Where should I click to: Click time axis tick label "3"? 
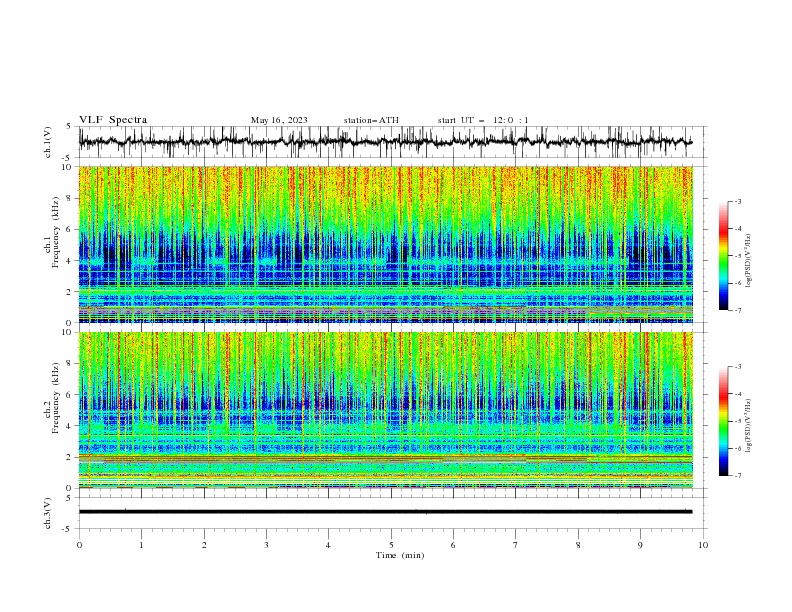coord(266,545)
